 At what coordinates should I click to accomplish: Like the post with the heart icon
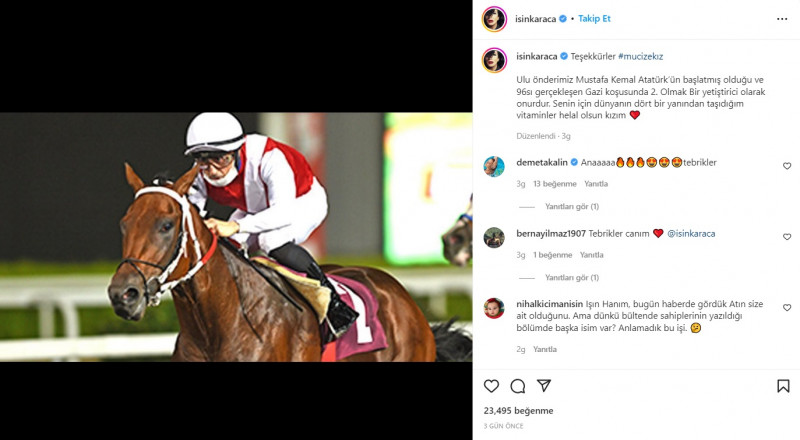491,386
